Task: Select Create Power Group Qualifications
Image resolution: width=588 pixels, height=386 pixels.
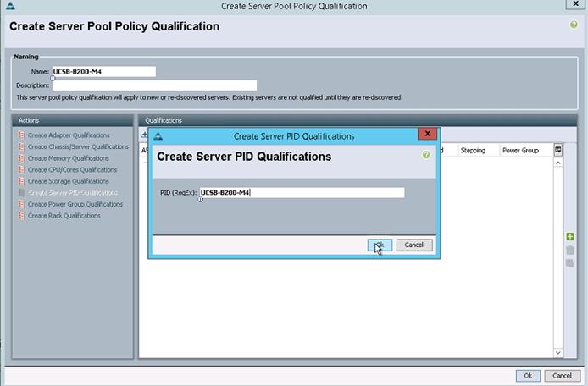Action: [75, 204]
